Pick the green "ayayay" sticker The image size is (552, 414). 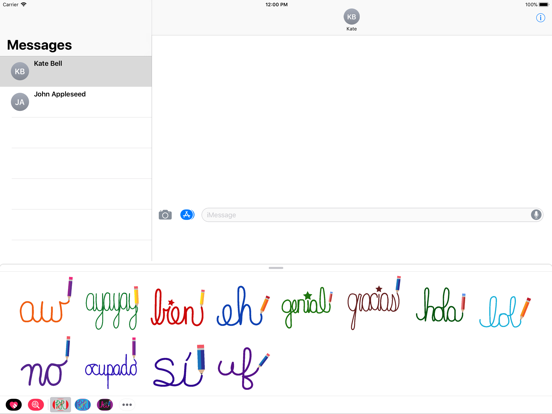click(x=112, y=307)
